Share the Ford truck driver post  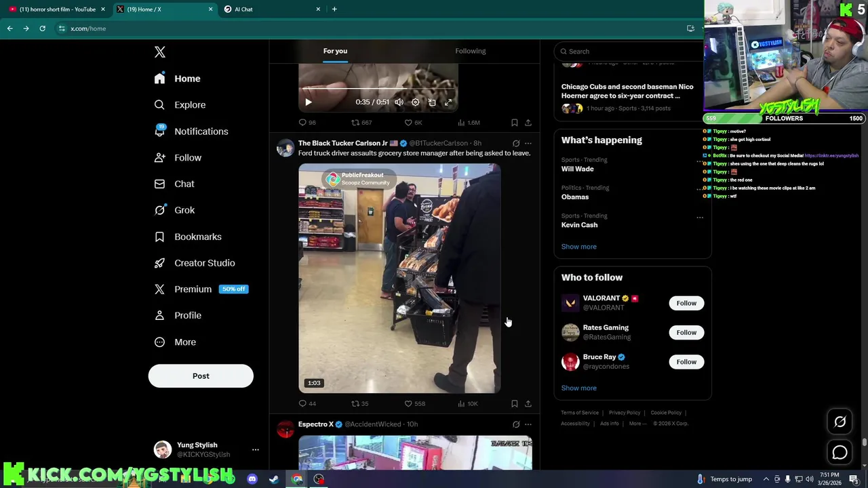click(528, 403)
